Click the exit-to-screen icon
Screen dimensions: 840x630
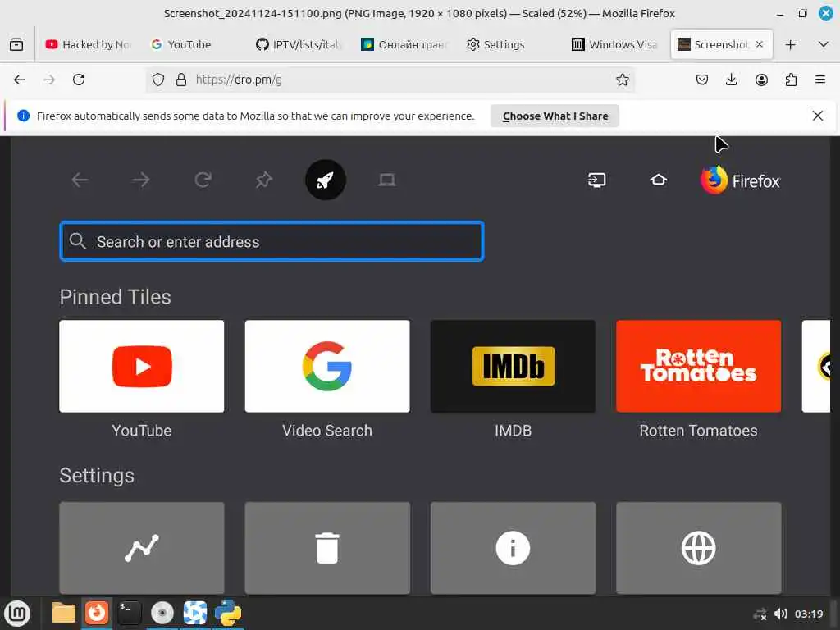pyautogui.click(x=597, y=180)
